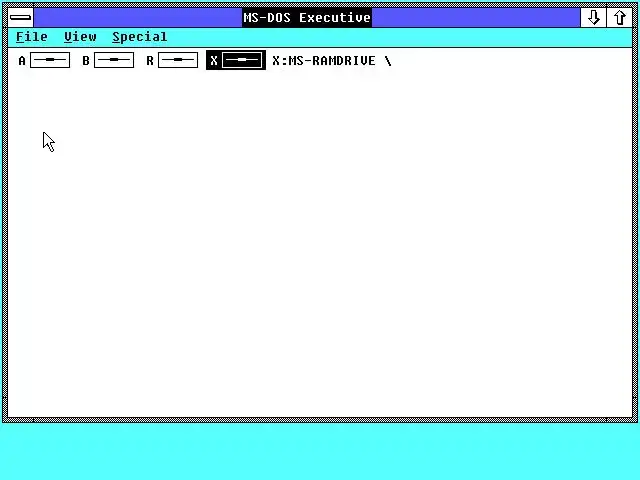The image size is (640, 480).
Task: Select the drive A icon
Action: tap(44, 60)
